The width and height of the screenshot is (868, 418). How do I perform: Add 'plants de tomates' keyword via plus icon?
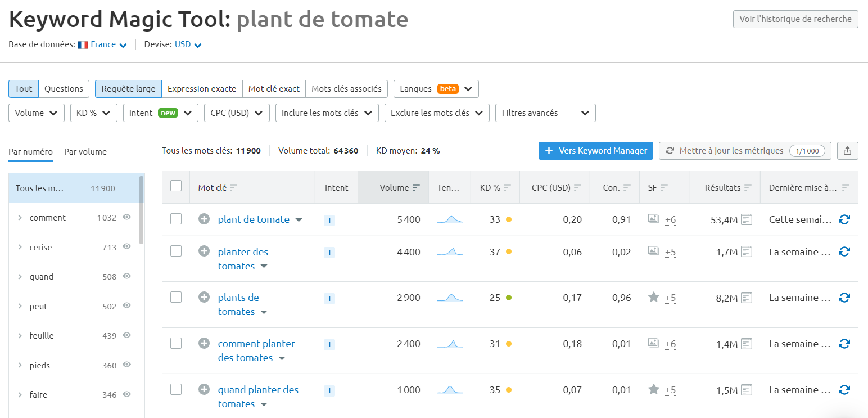coord(204,297)
